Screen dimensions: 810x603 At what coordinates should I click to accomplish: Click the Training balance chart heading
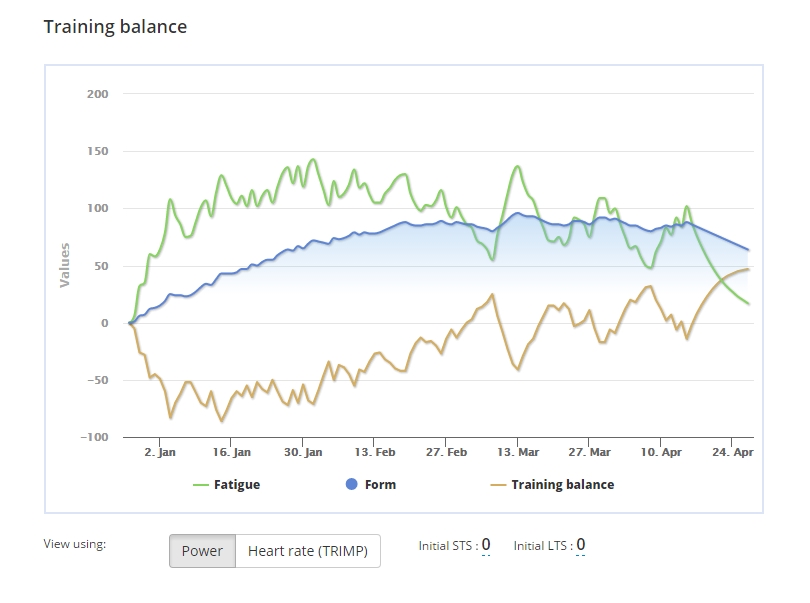tap(115, 27)
